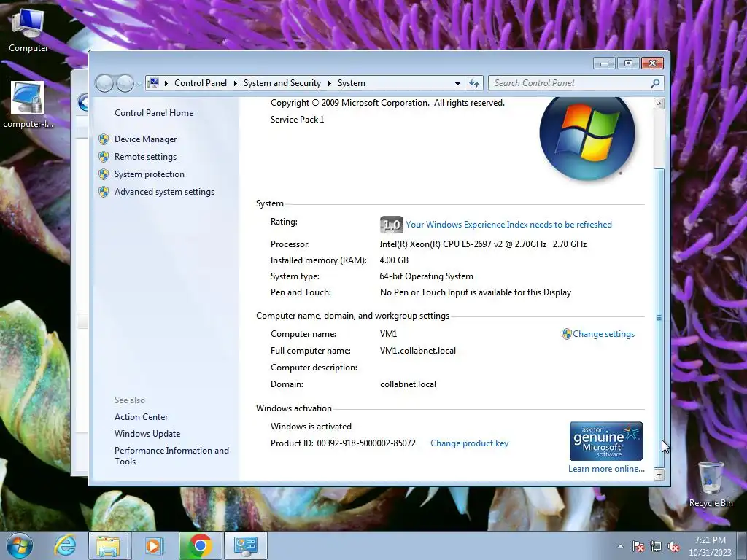747x560 pixels.
Task: Click the 4.00 GB installed memory value
Action: pyautogui.click(x=394, y=260)
